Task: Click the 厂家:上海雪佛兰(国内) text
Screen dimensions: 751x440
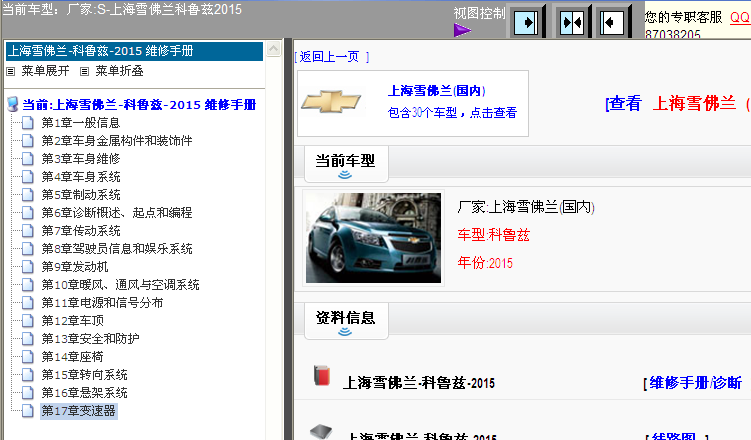Action: coord(525,207)
